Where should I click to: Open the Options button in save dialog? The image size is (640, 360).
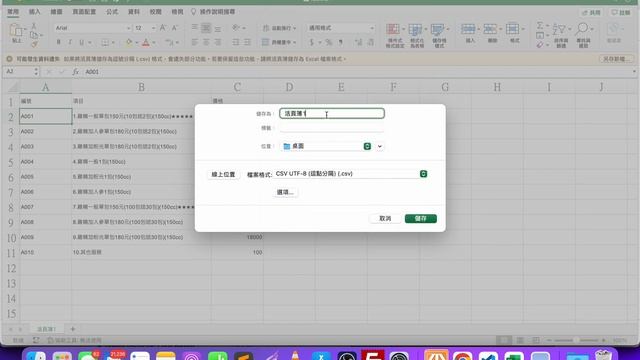pyautogui.click(x=285, y=192)
